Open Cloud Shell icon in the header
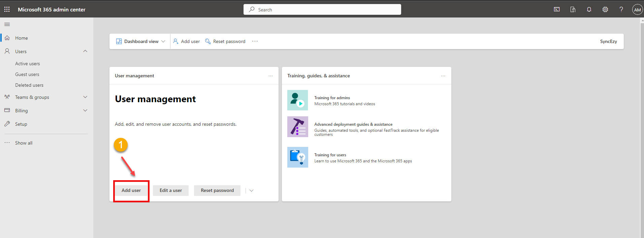 coord(557,9)
